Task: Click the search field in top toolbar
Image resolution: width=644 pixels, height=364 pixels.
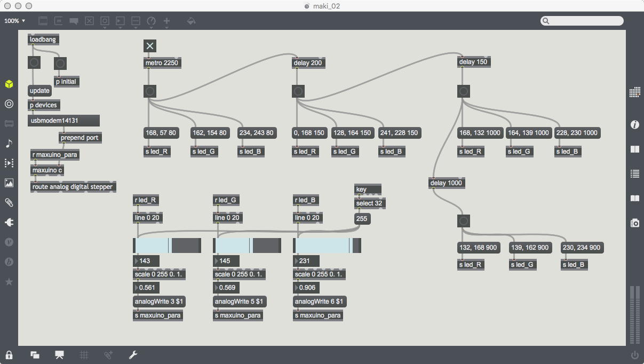Action: (x=582, y=21)
